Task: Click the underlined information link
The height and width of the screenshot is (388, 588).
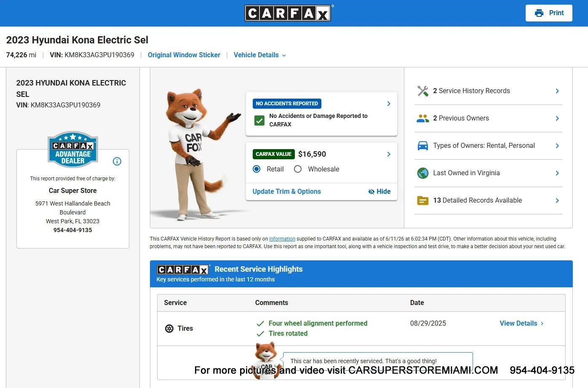Action: [282, 239]
